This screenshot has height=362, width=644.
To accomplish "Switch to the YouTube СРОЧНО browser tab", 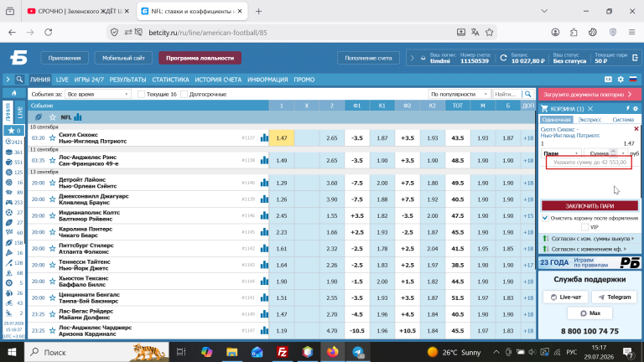I will coord(78,11).
